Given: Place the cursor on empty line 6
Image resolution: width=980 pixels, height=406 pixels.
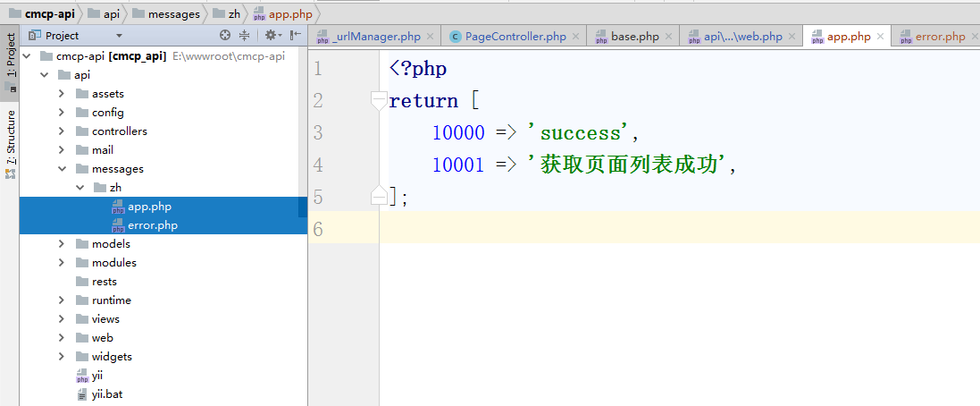Looking at the screenshot, I should (x=679, y=228).
